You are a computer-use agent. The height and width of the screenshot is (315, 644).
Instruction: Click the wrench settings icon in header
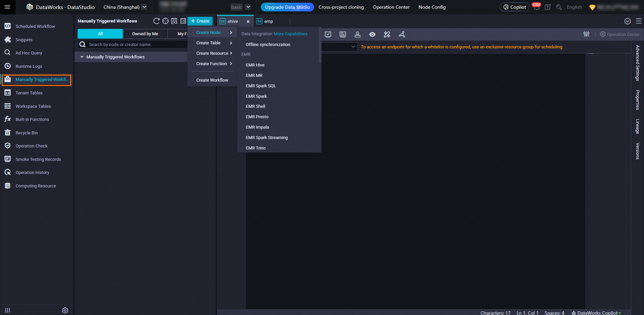click(559, 7)
